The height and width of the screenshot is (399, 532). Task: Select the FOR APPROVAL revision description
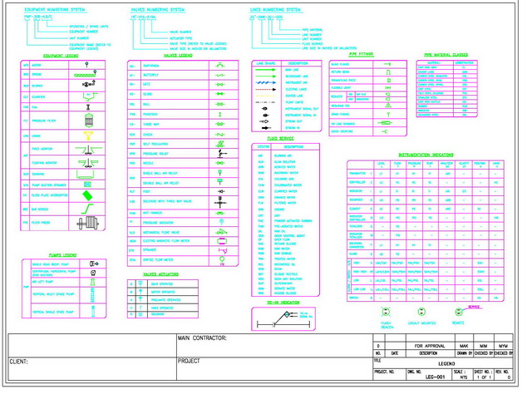click(429, 344)
